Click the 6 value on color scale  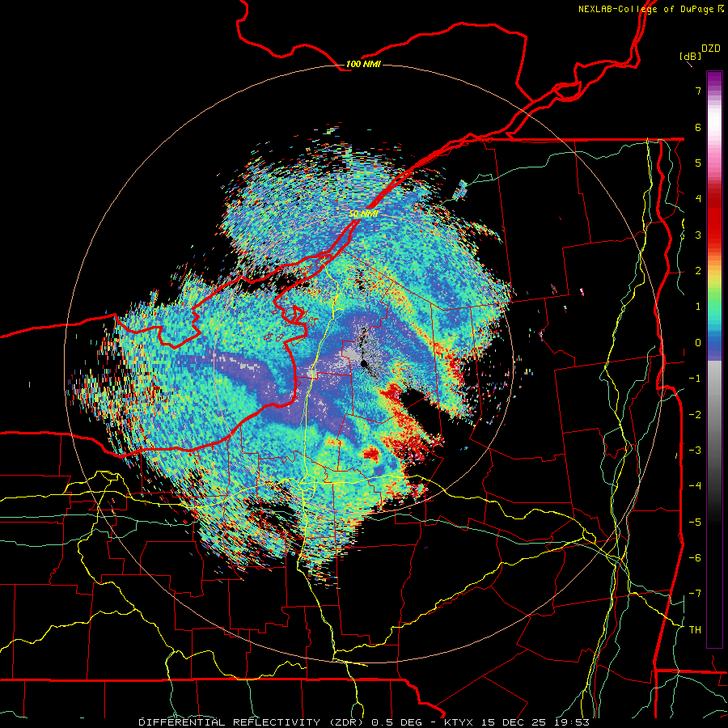tap(698, 127)
